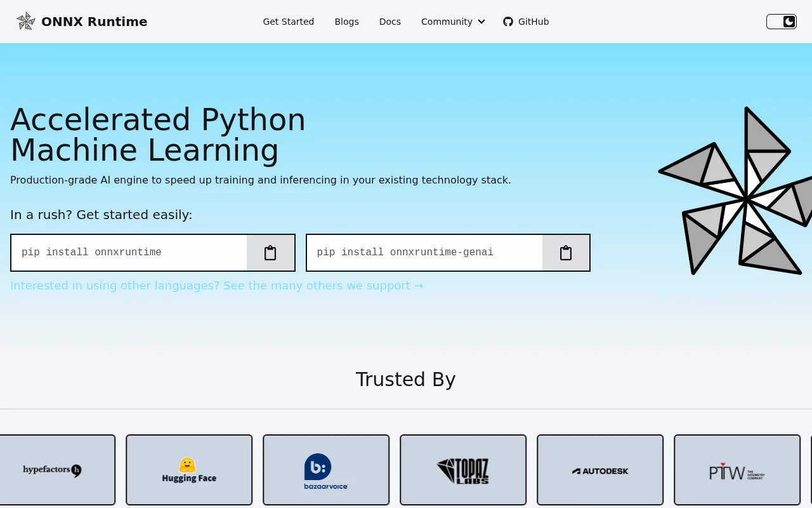Open the other languages support link
812x508 pixels.
(217, 286)
